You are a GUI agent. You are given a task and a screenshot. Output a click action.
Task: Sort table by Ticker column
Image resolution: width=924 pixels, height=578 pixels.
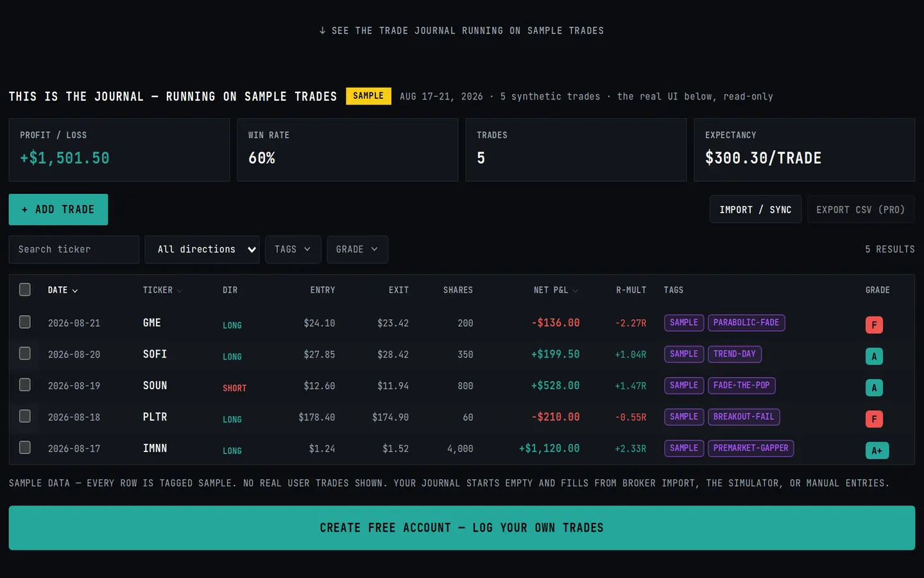(162, 290)
